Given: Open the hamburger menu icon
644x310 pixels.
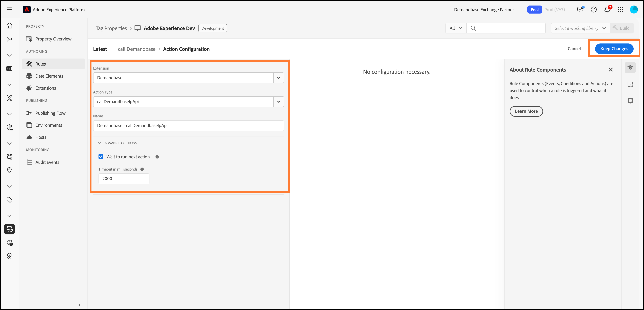Looking at the screenshot, I should coord(9,10).
